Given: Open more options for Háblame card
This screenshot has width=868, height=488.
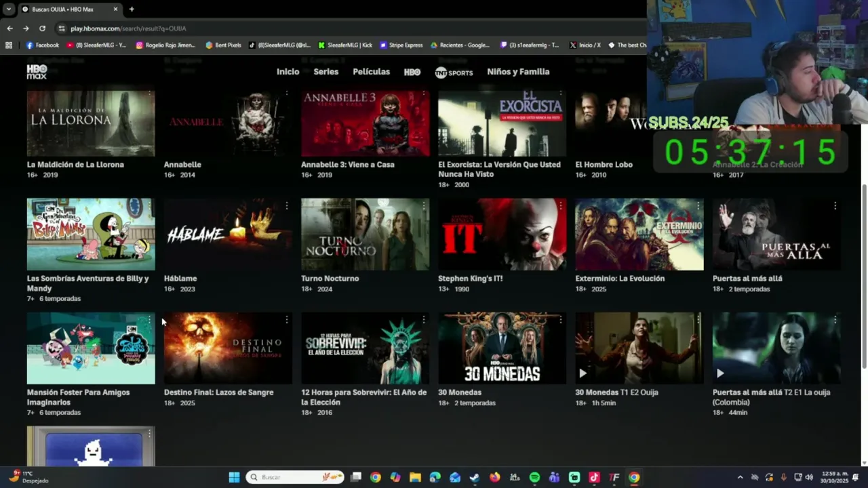Looking at the screenshot, I should coord(286,205).
